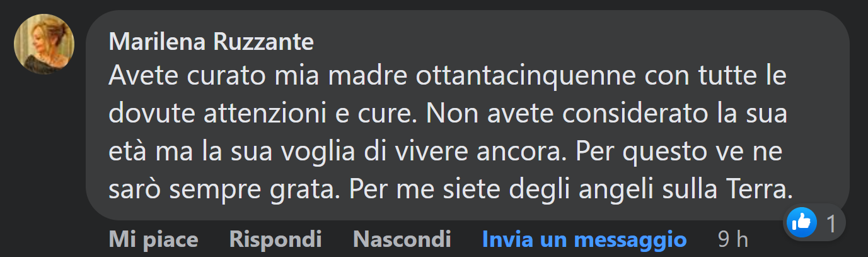
Task: Hide the comment with Nascondi
Action: 402,239
